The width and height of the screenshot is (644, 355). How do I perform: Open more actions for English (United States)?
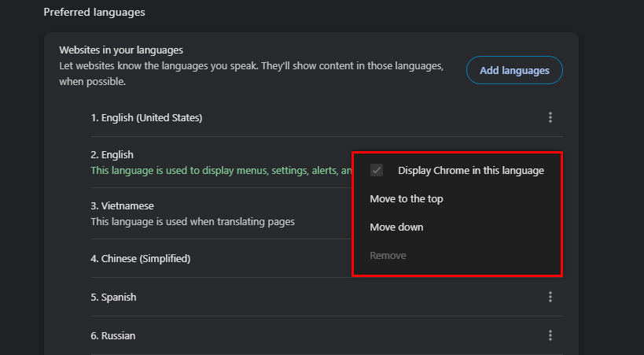(550, 117)
